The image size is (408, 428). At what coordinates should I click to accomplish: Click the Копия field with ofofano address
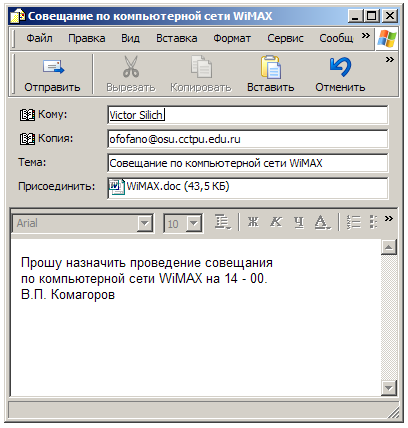coord(248,139)
